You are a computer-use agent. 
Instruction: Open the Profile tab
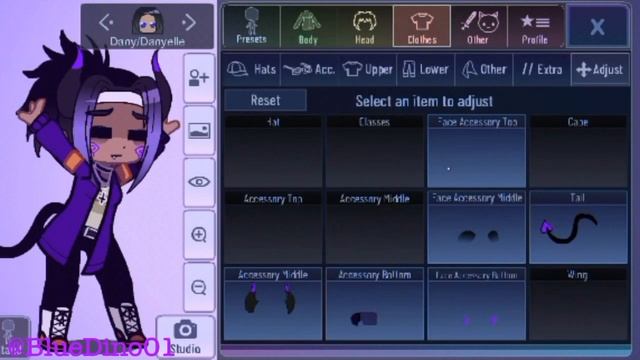(535, 26)
